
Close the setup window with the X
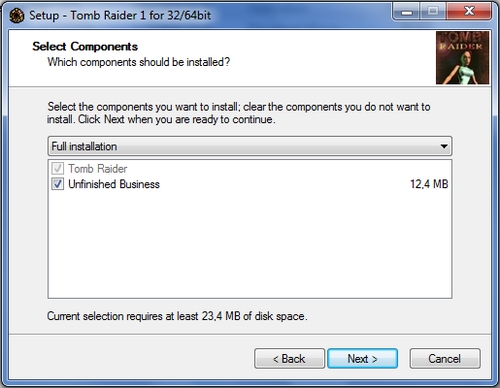(x=469, y=12)
